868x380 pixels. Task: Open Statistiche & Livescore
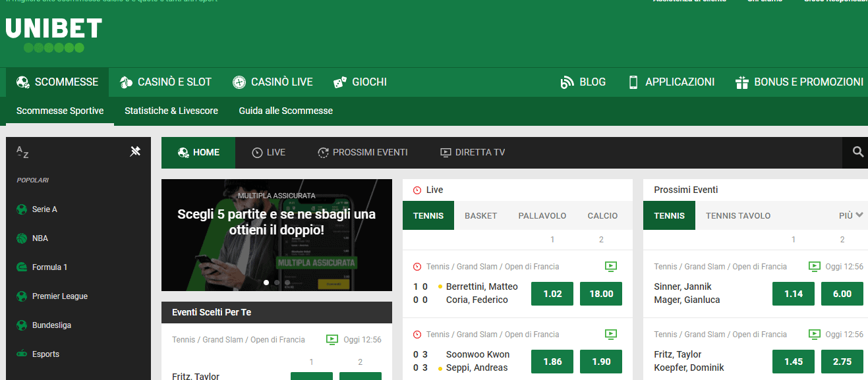(x=171, y=111)
